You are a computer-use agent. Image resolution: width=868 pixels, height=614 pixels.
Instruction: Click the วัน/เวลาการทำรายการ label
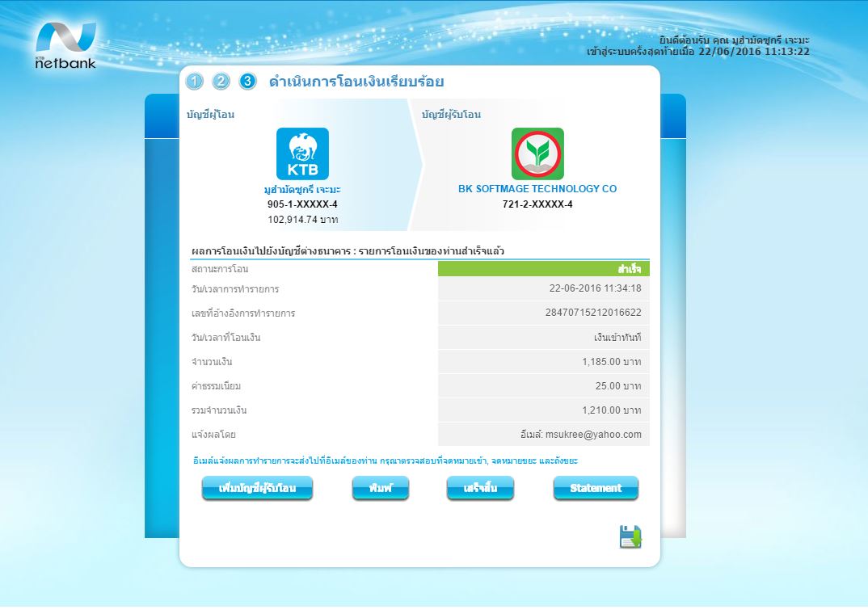click(x=235, y=288)
